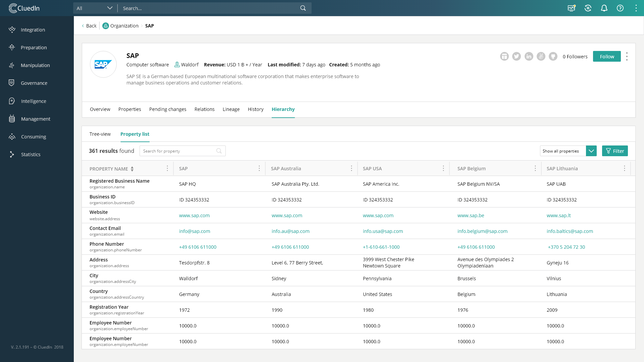644x362 pixels.
Task: Focus the Search for property field
Action: (182, 151)
